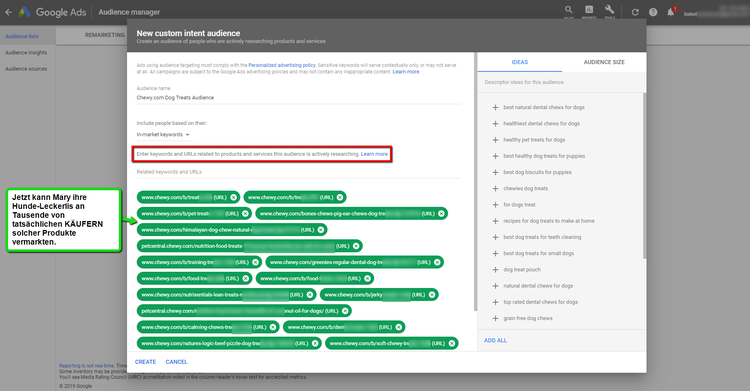The width and height of the screenshot is (750, 391).
Task: Open Learn more beside keywords instruction
Action: pos(374,154)
